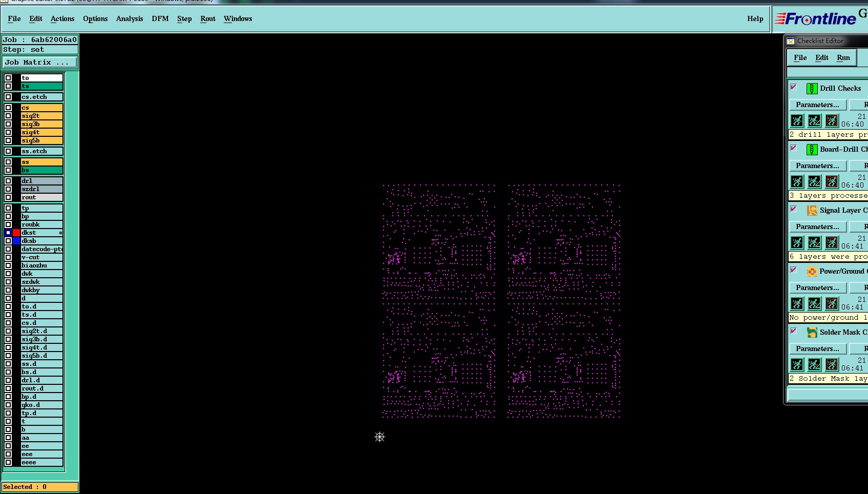Run Board-Drill Checks with plain running-man icon

(x=797, y=181)
